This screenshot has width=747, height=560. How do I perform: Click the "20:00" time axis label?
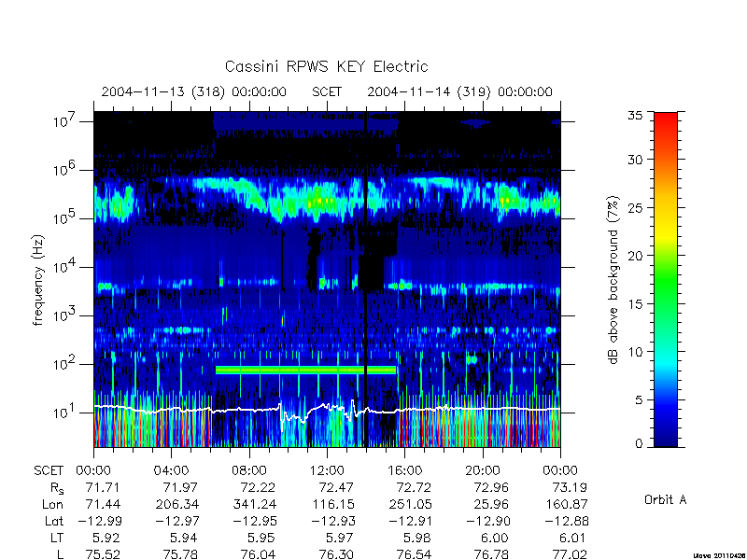point(482,471)
